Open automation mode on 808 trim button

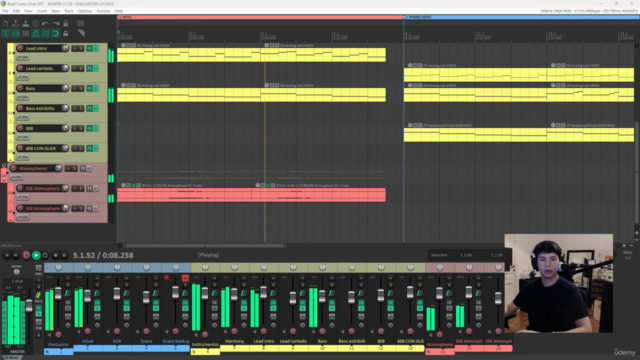22,137
